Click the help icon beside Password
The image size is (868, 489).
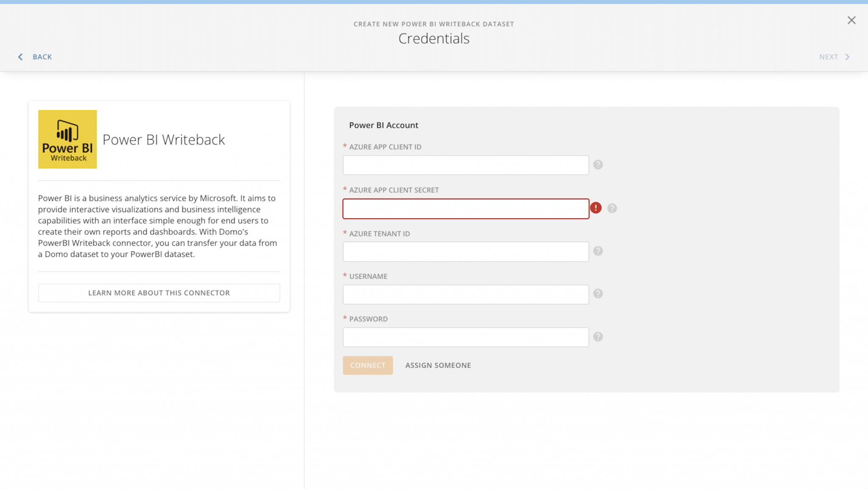(x=598, y=336)
